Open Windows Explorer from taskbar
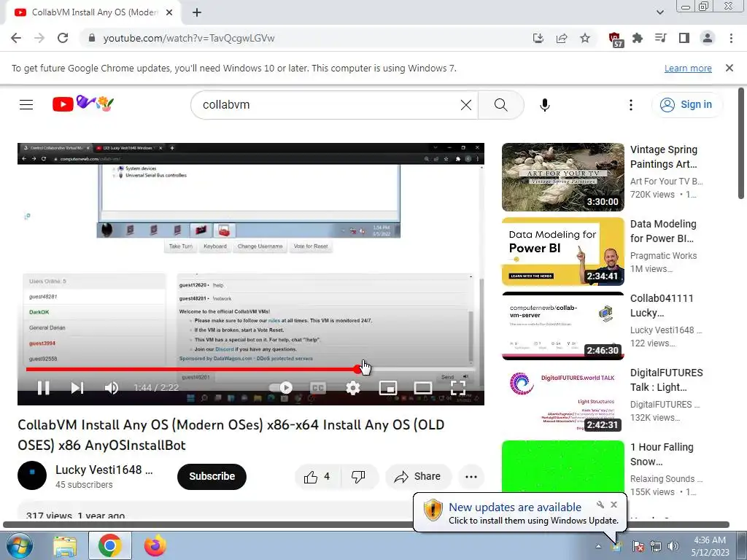 [65, 545]
